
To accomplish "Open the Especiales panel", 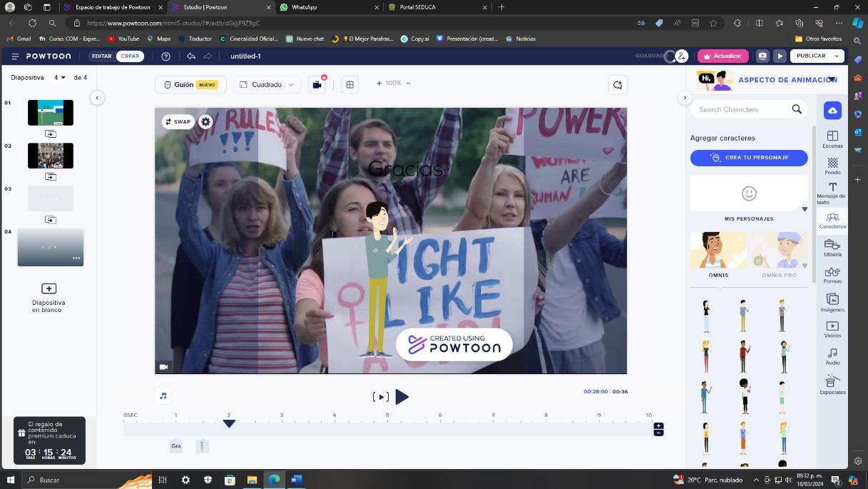I will pyautogui.click(x=832, y=385).
